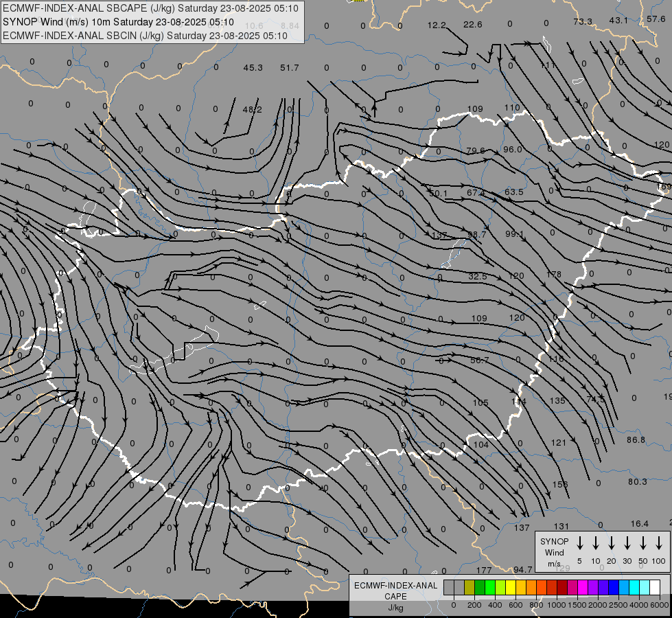Click the map value 135
Viewport: 672px width, 618px height.
557,400
